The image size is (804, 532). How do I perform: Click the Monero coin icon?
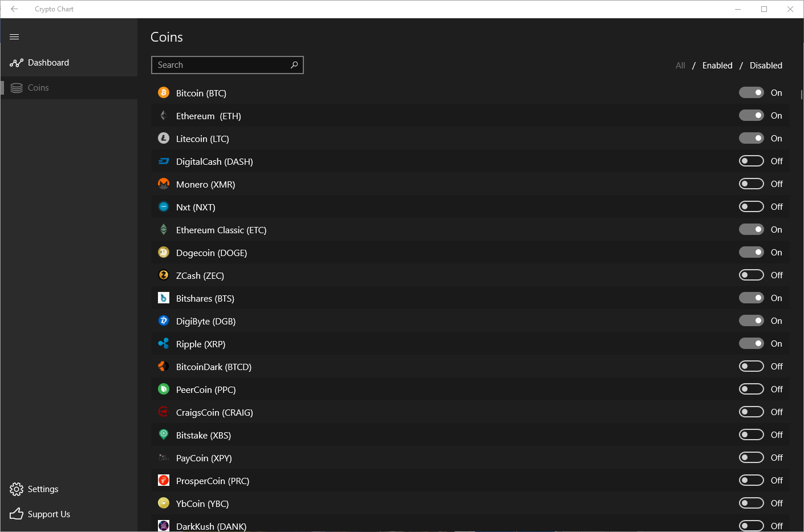tap(164, 184)
